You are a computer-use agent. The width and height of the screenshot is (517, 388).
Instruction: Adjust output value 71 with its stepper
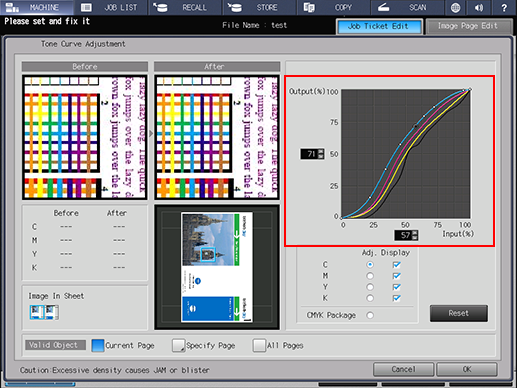click(321, 154)
